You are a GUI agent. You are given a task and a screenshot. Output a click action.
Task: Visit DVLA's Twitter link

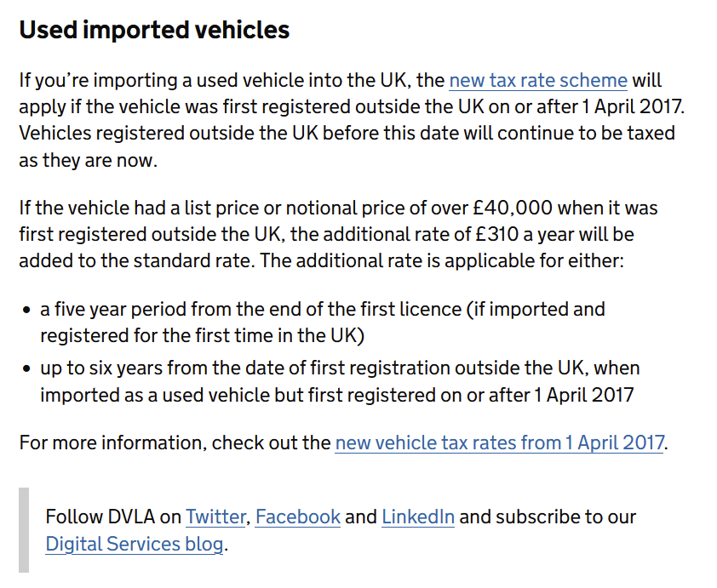coord(216,517)
